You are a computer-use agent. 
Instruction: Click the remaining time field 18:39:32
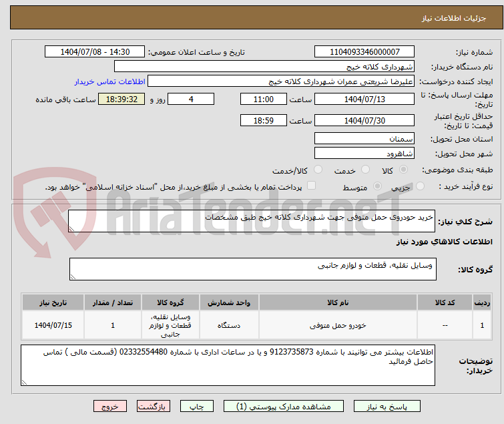click(x=121, y=99)
